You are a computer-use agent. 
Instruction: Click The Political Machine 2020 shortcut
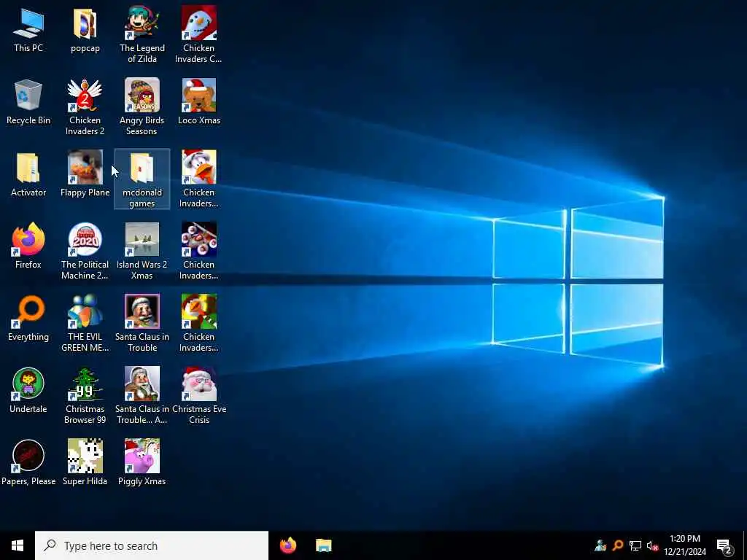[85, 251]
